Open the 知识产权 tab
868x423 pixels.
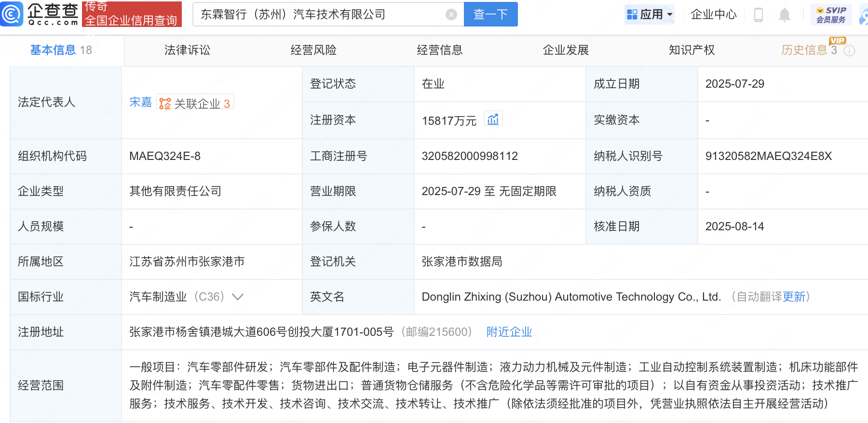tap(692, 50)
